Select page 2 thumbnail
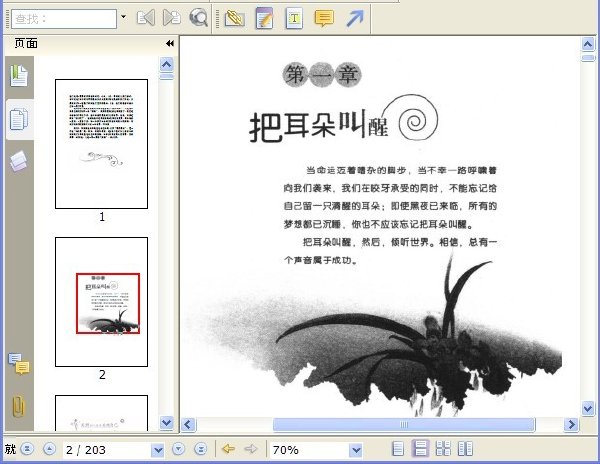Screen dimensions: 600x464 click(101, 302)
